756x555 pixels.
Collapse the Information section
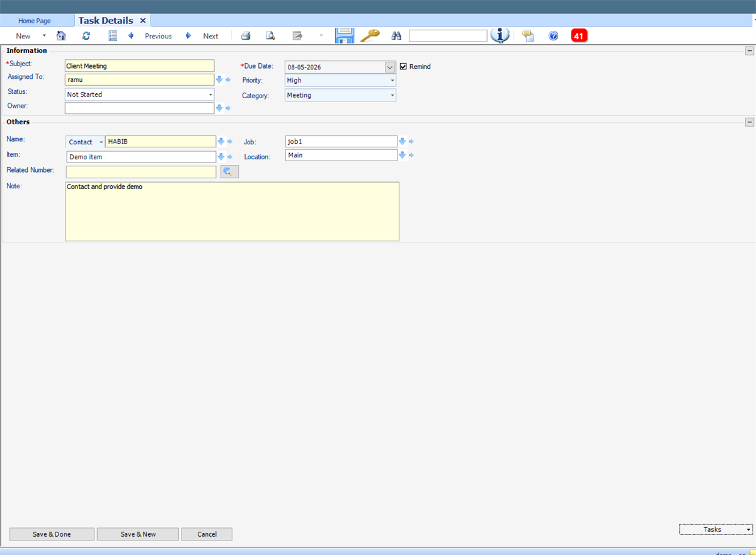(x=750, y=51)
